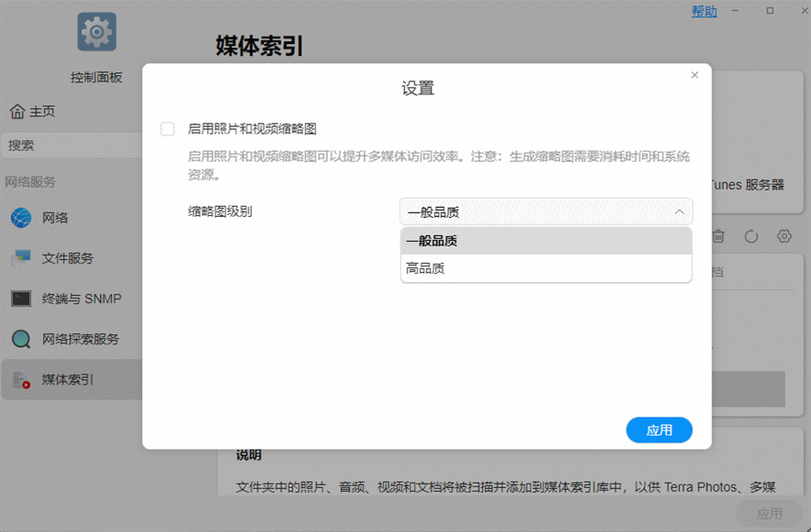Select the 终端与 SNMP terminal icon
The image size is (811, 532).
click(x=20, y=299)
